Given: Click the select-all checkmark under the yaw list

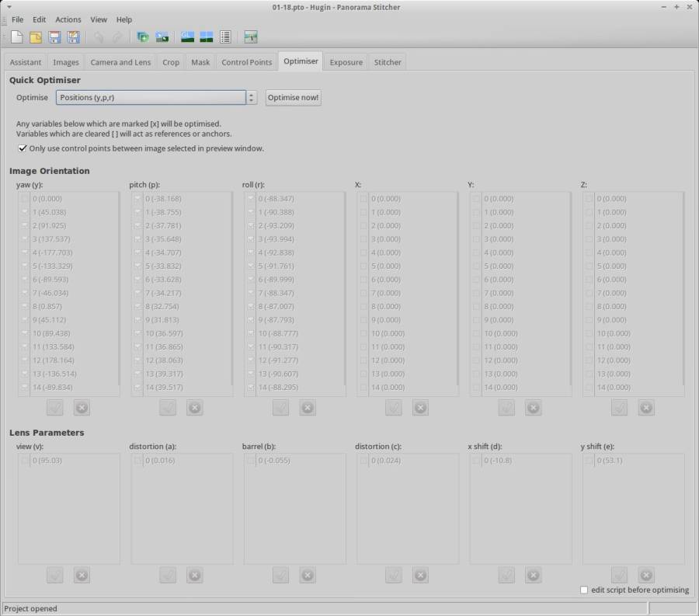Looking at the screenshot, I should (x=55, y=408).
